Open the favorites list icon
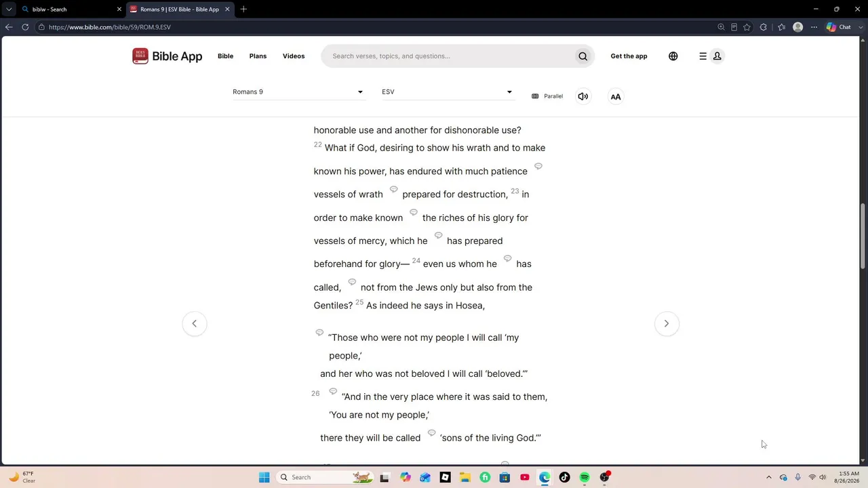The image size is (868, 488). pos(781,27)
